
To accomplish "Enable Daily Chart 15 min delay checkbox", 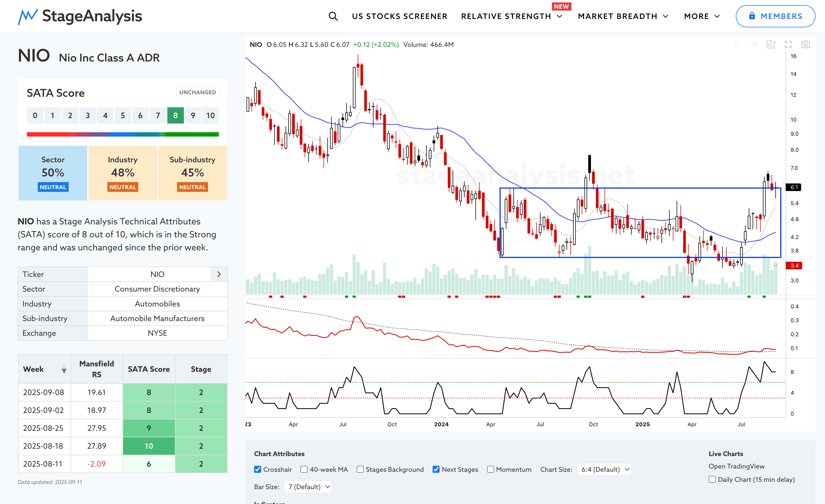I will [712, 479].
